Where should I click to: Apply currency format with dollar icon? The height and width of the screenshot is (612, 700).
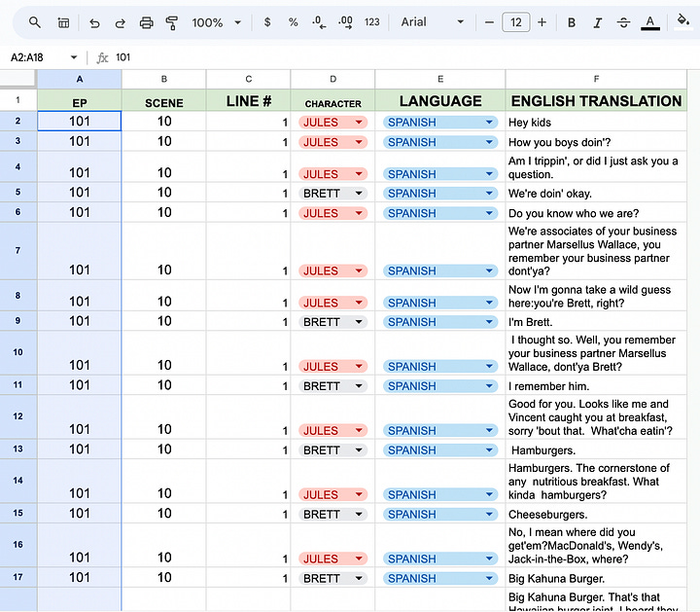(267, 21)
